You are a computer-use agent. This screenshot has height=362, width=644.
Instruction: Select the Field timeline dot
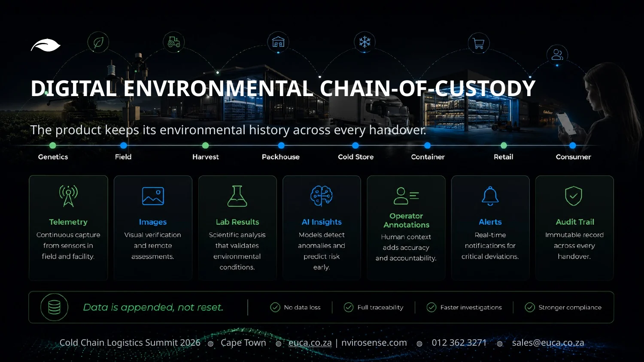[124, 145]
